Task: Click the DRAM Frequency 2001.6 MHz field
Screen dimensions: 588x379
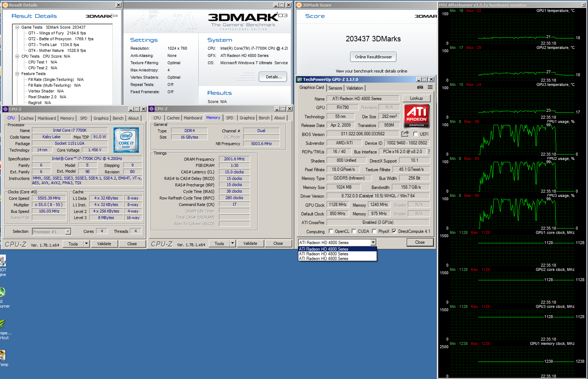Action: [x=234, y=159]
